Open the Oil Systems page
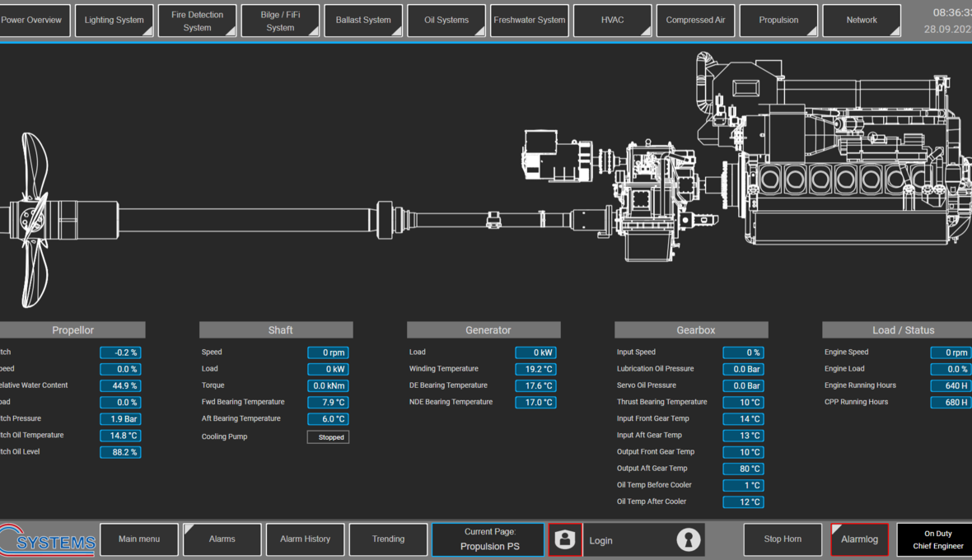This screenshot has width=972, height=560. point(446,21)
